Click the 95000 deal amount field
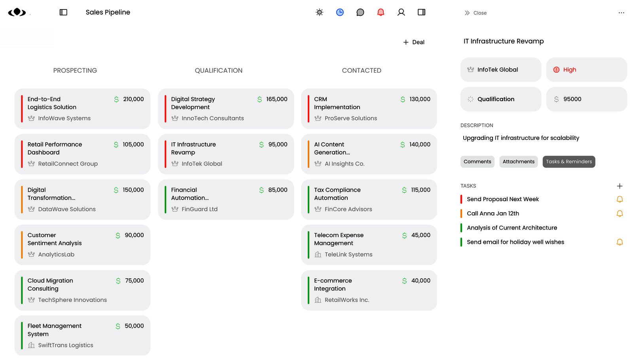 (586, 99)
